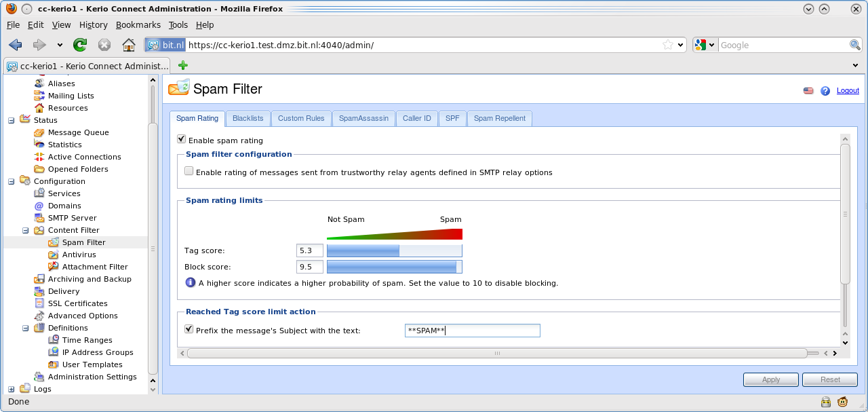Switch to the Blacklists tab
Image resolution: width=868 pixels, height=412 pixels.
248,118
